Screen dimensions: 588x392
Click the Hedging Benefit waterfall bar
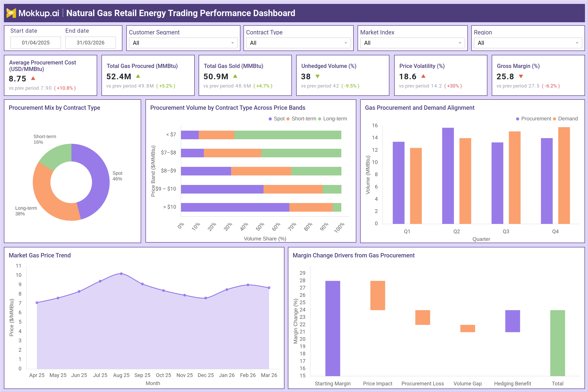513,321
